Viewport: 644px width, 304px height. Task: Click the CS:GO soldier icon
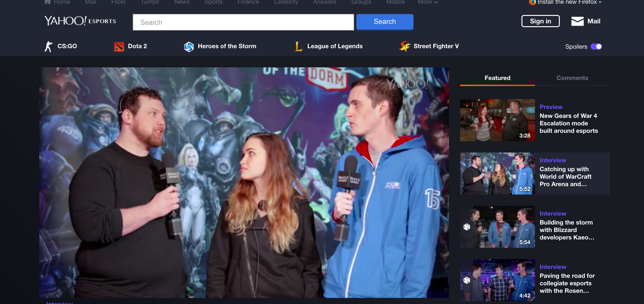(x=48, y=47)
